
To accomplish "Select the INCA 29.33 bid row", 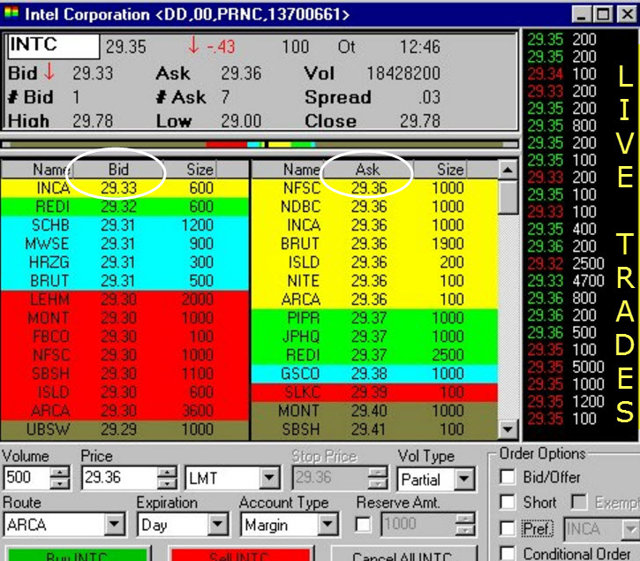I will coord(124,188).
